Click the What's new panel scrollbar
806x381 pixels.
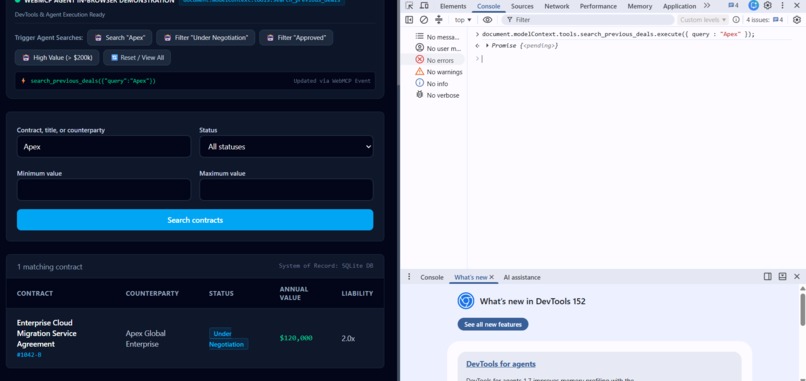pyautogui.click(x=802, y=310)
